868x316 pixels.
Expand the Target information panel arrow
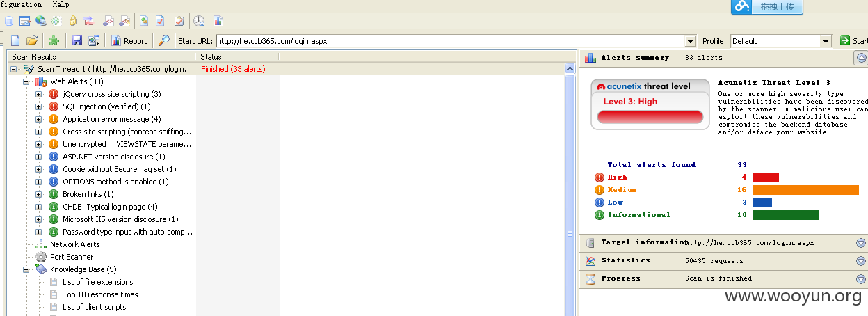[x=861, y=243]
